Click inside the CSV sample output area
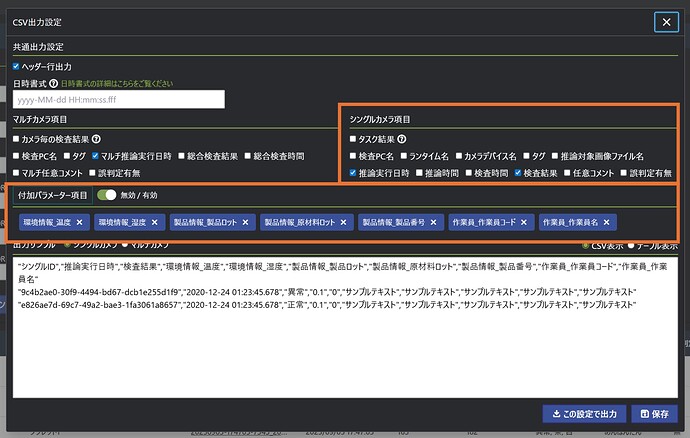The height and width of the screenshot is (438, 690). (x=345, y=328)
